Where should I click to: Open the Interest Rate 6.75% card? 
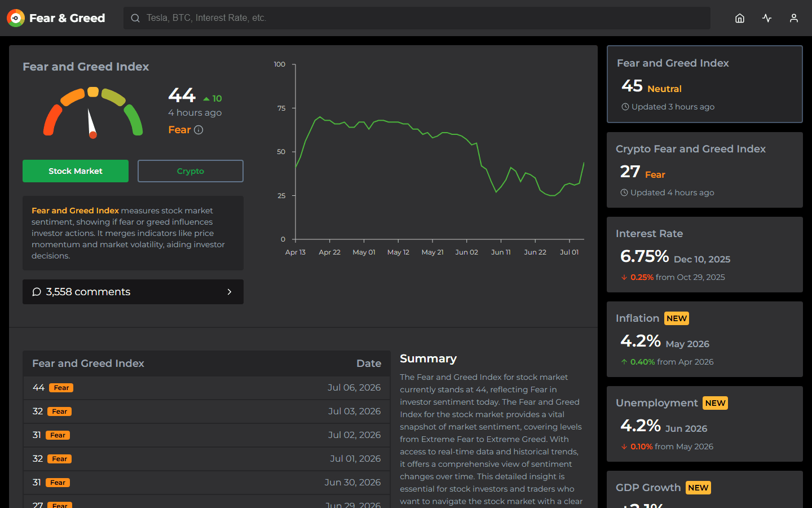(x=705, y=255)
